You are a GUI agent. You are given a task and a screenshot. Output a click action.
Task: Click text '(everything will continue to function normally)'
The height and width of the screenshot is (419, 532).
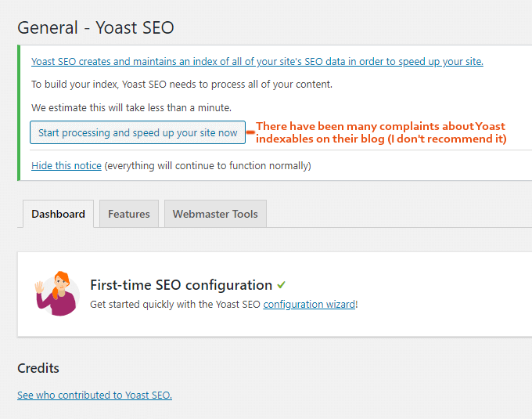tap(207, 166)
